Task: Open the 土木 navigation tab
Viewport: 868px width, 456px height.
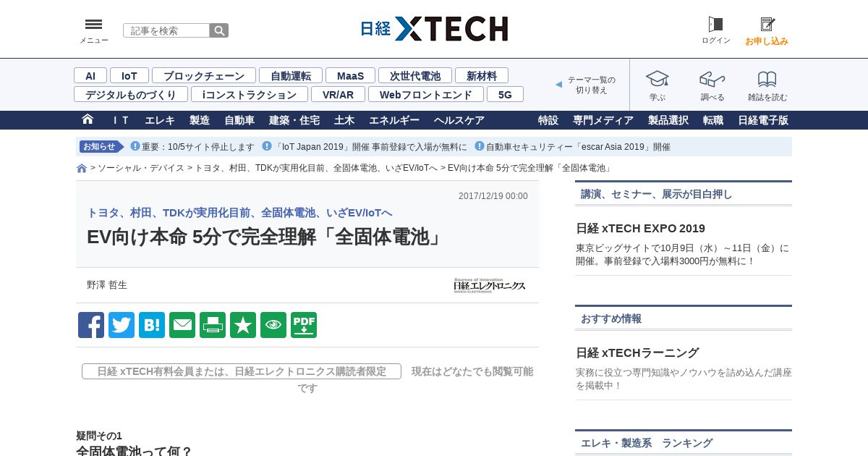Action: [344, 120]
